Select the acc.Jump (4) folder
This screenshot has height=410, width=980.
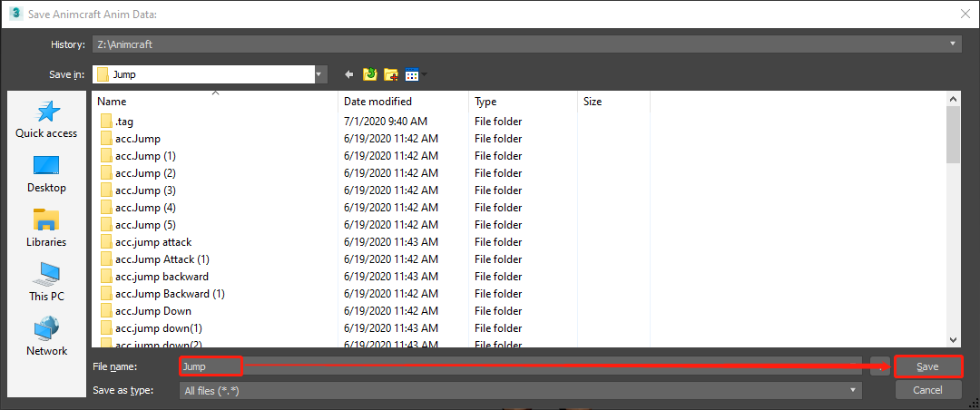145,208
